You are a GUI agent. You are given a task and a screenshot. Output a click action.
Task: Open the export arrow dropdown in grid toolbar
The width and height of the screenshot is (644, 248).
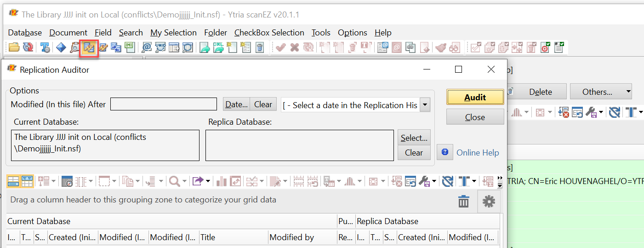[x=201, y=181]
